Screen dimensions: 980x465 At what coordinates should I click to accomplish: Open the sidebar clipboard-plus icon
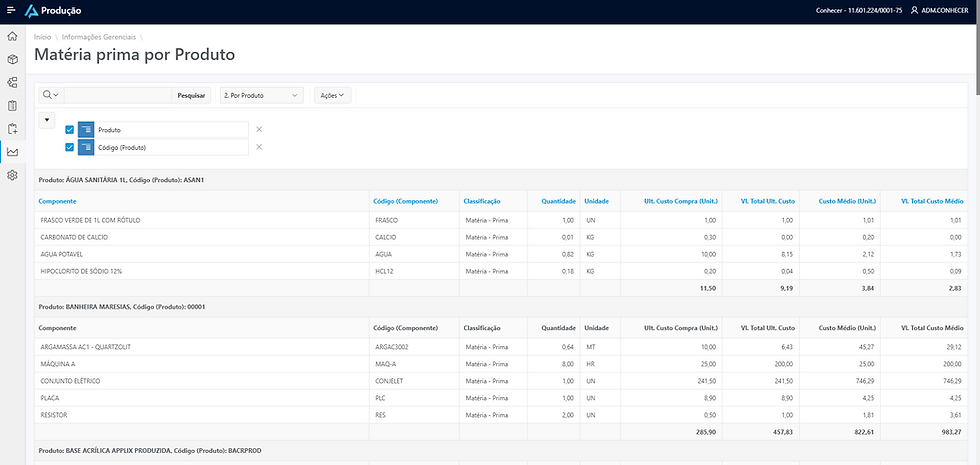tap(12, 129)
